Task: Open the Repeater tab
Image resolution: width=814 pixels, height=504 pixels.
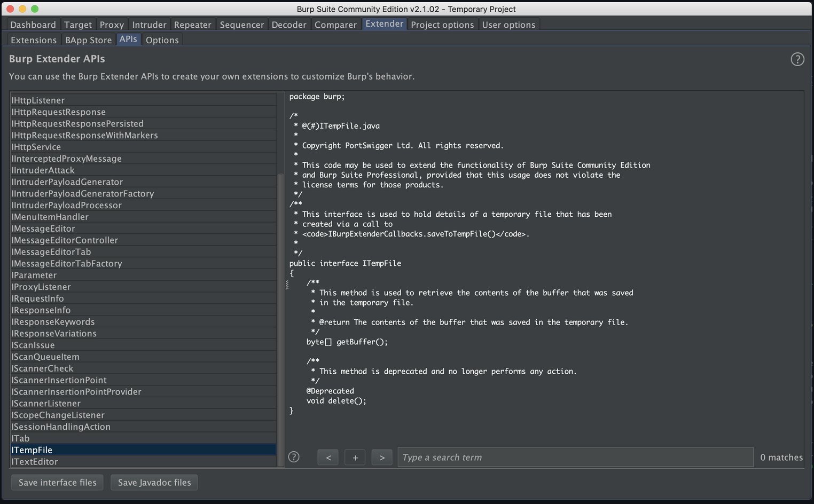Action: (192, 25)
